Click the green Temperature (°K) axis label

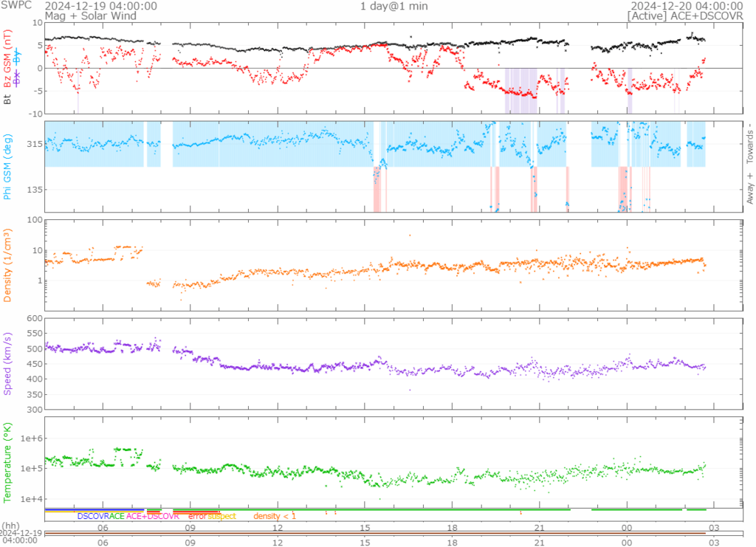8,463
